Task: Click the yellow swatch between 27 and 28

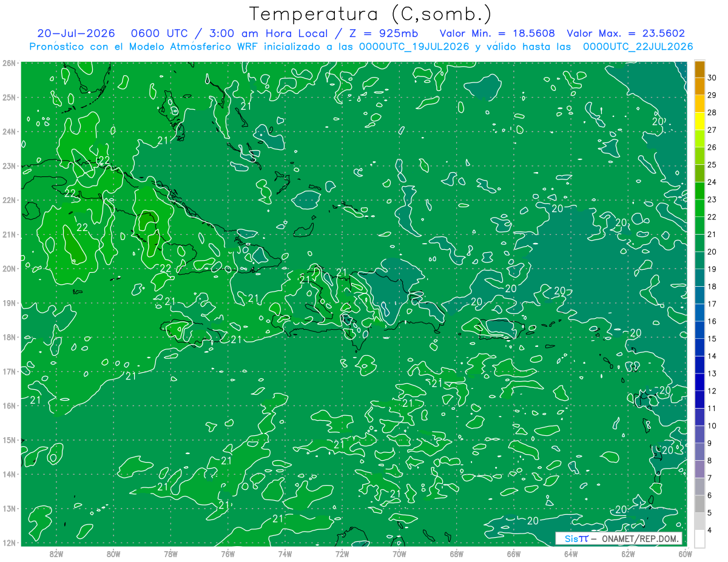Action: coord(699,121)
